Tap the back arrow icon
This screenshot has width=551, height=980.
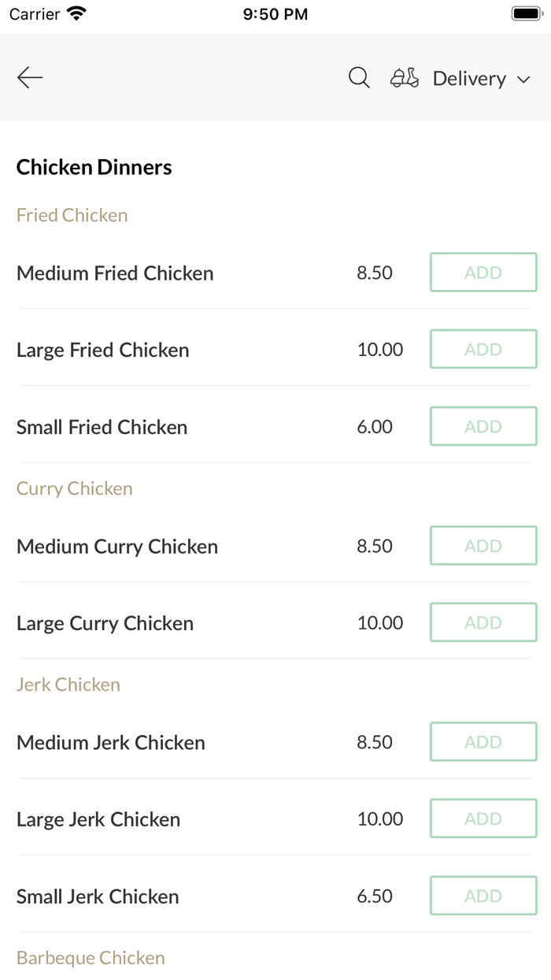[30, 77]
